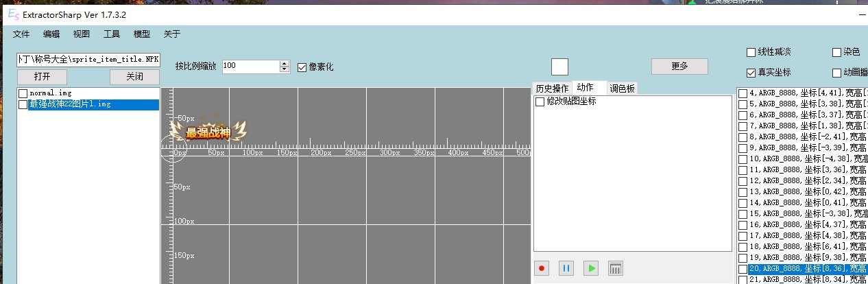Select frame 12 in the image list
The width and height of the screenshot is (868, 284).
(743, 180)
